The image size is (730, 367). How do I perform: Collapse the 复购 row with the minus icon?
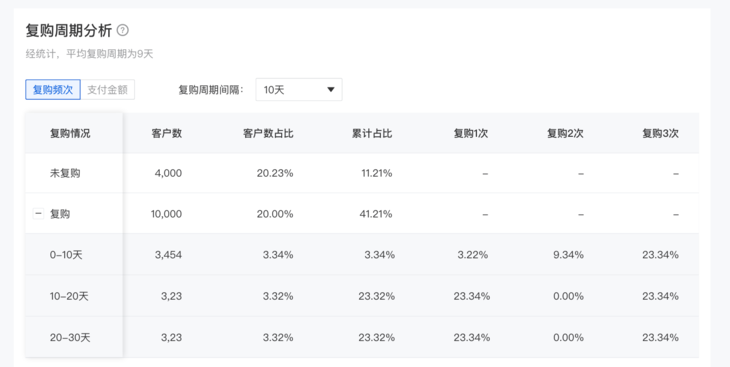click(38, 214)
